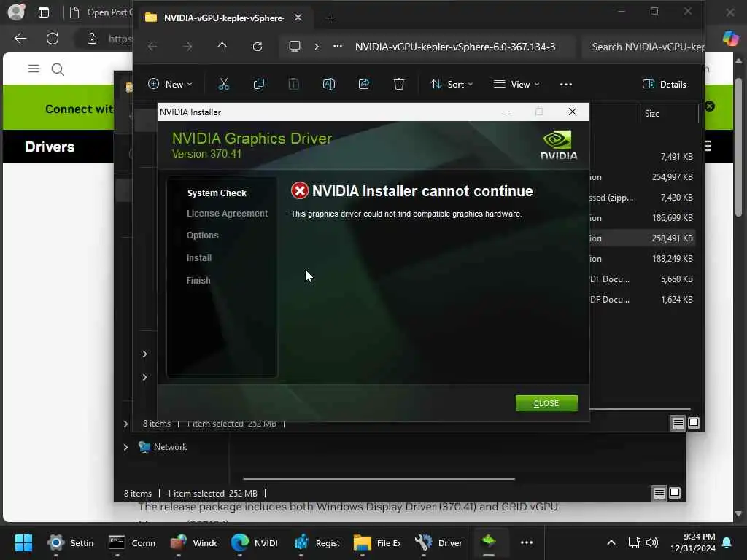Select the file sized 186,699 KB
The width and height of the screenshot is (747, 560).
tap(672, 218)
